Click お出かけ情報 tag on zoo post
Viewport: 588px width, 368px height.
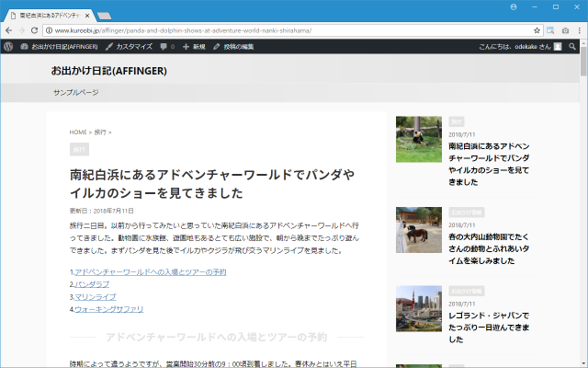(467, 213)
